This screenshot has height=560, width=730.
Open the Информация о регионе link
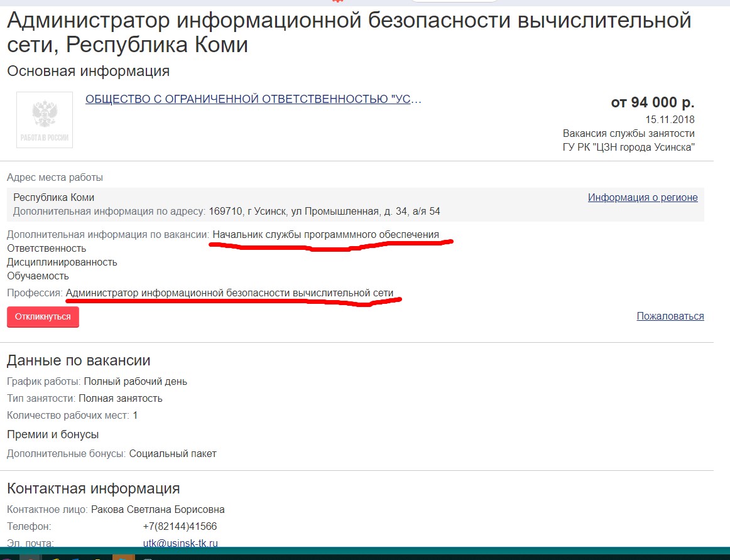point(642,197)
